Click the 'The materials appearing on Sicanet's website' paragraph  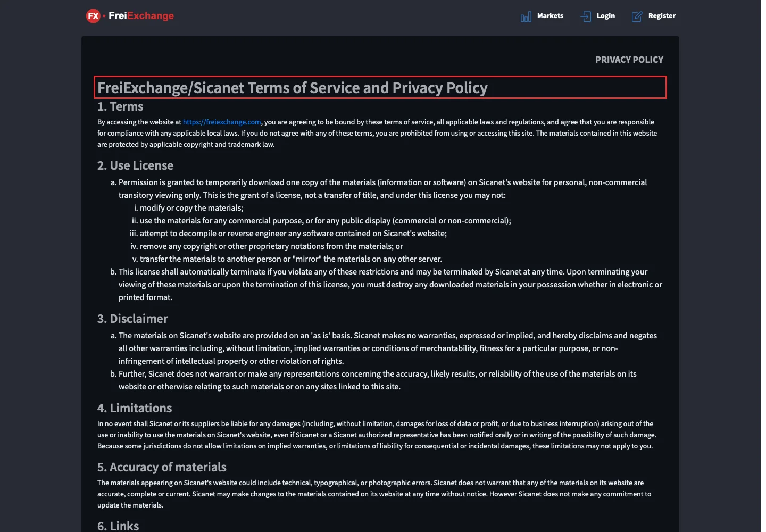pyautogui.click(x=374, y=494)
